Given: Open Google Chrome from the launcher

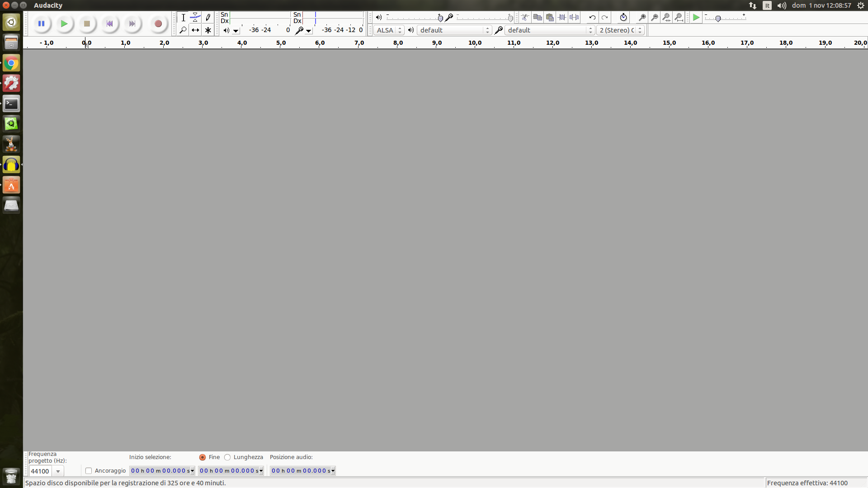Looking at the screenshot, I should click(11, 63).
